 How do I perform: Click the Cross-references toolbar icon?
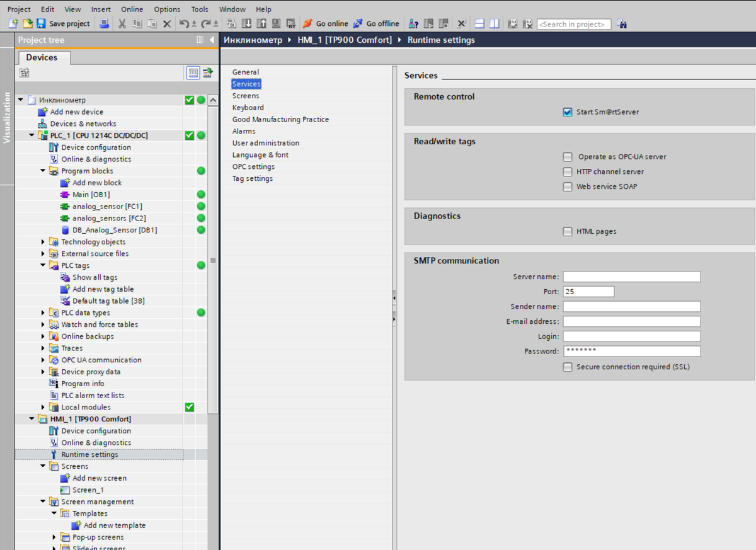(x=461, y=23)
